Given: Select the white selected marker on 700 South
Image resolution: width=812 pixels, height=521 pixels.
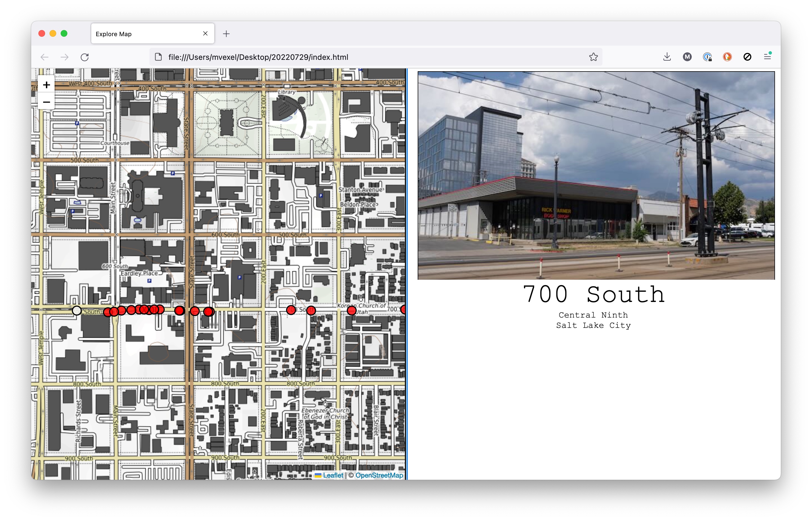Looking at the screenshot, I should 77,311.
